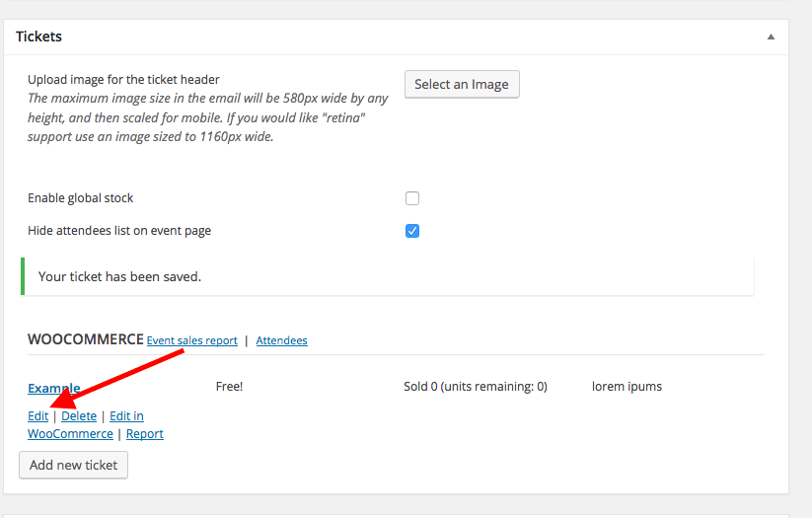Uncheck Hide attendees list on event page
812x518 pixels.
pos(412,231)
